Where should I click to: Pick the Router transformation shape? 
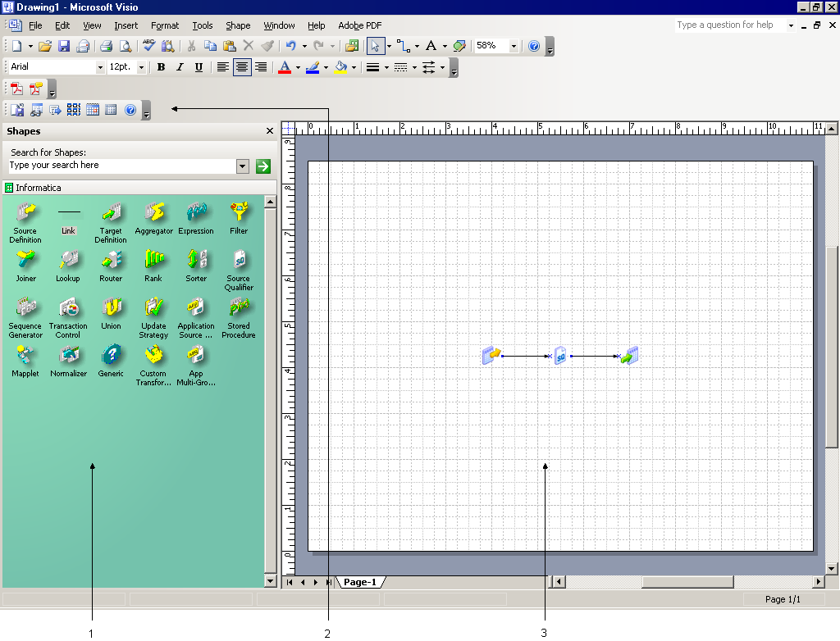pos(111,261)
